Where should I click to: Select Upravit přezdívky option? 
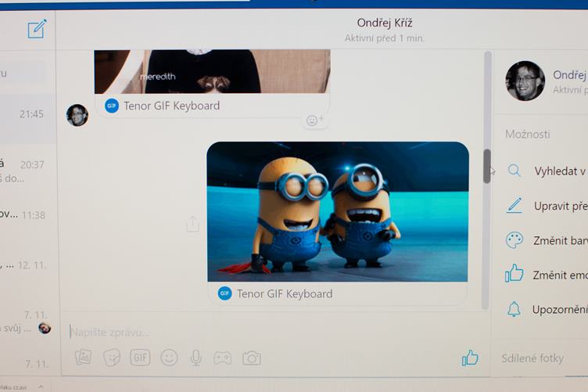tap(548, 206)
